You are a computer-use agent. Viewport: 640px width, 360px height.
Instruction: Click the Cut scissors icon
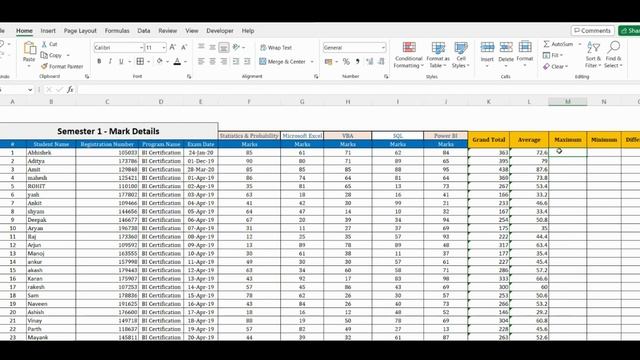point(44,44)
